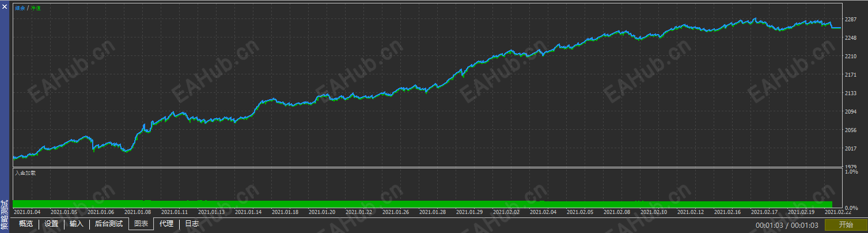Image resolution: width=868 pixels, height=233 pixels.
Task: Show the 日志 tab
Action: (x=192, y=224)
